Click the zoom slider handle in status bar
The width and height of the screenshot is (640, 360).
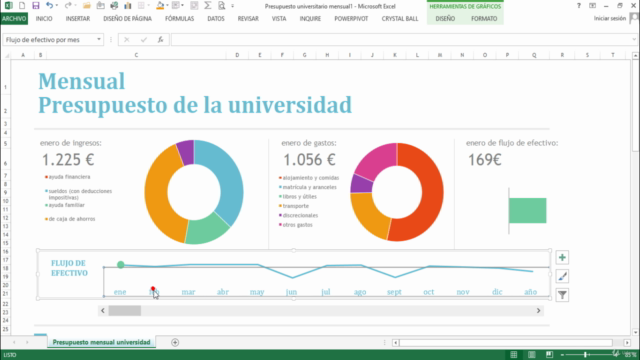(585, 355)
